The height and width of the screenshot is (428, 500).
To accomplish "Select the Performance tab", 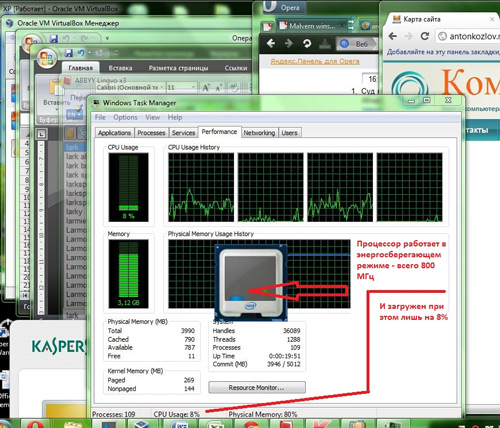I will tap(219, 132).
